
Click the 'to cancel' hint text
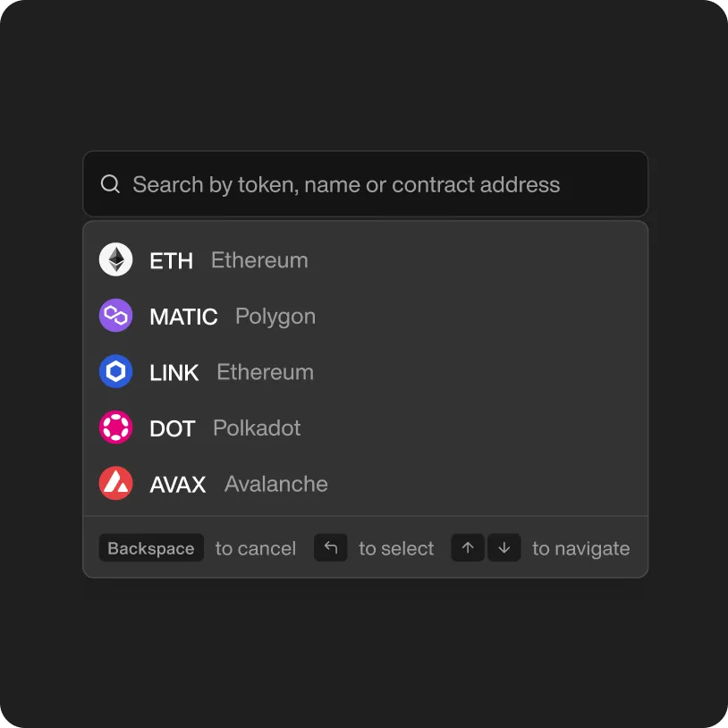click(256, 547)
